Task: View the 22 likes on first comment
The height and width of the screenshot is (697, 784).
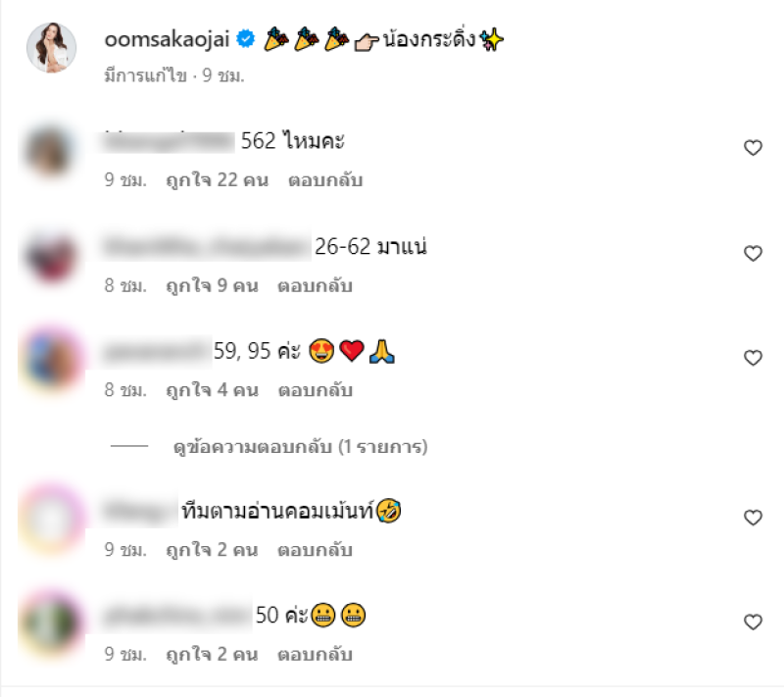Action: point(218,180)
